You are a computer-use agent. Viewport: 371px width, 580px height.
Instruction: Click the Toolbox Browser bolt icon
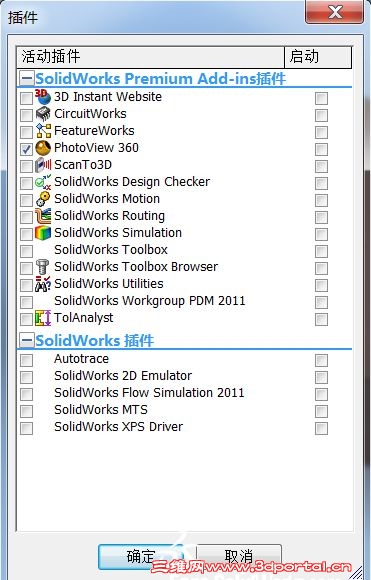(x=43, y=267)
